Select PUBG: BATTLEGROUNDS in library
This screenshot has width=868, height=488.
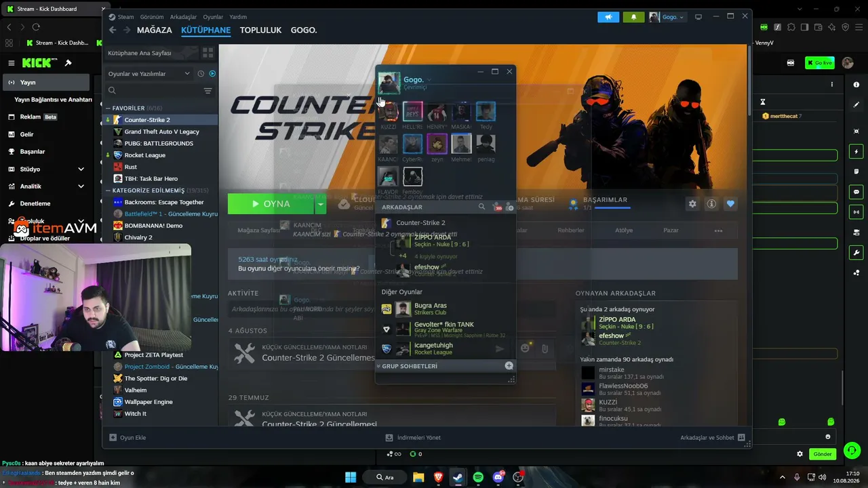click(x=159, y=144)
